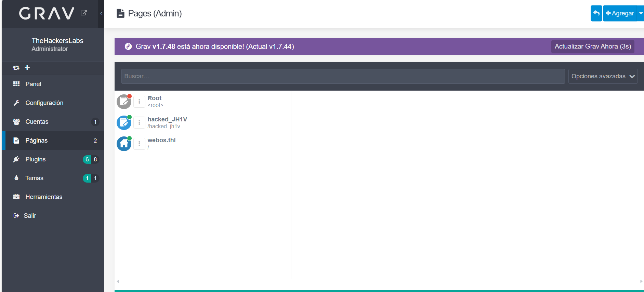
Task: Click the Salir sign-out icon
Action: click(16, 215)
